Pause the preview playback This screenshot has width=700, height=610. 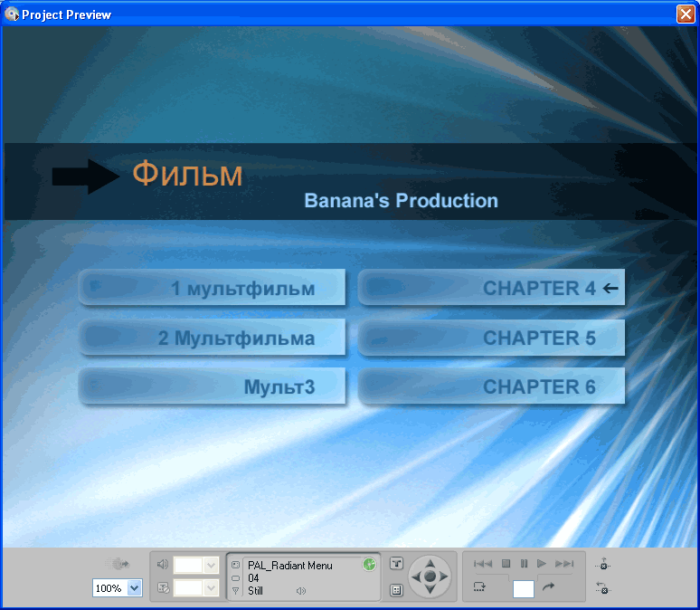525,564
